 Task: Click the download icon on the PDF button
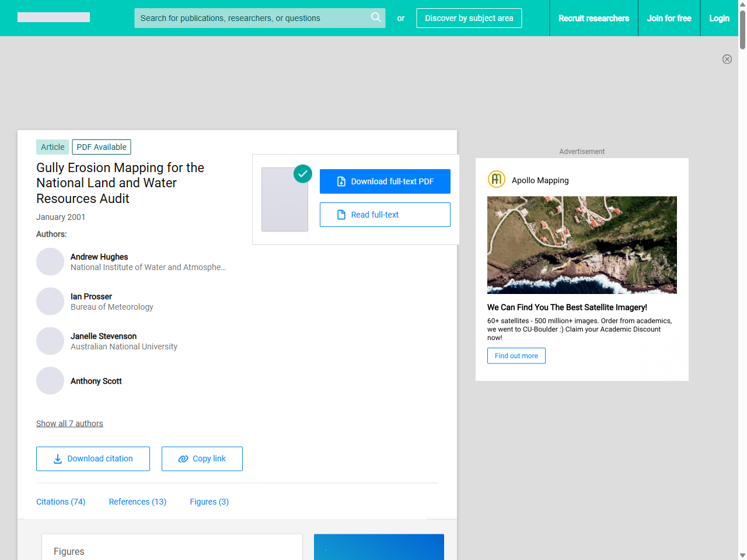click(x=341, y=181)
